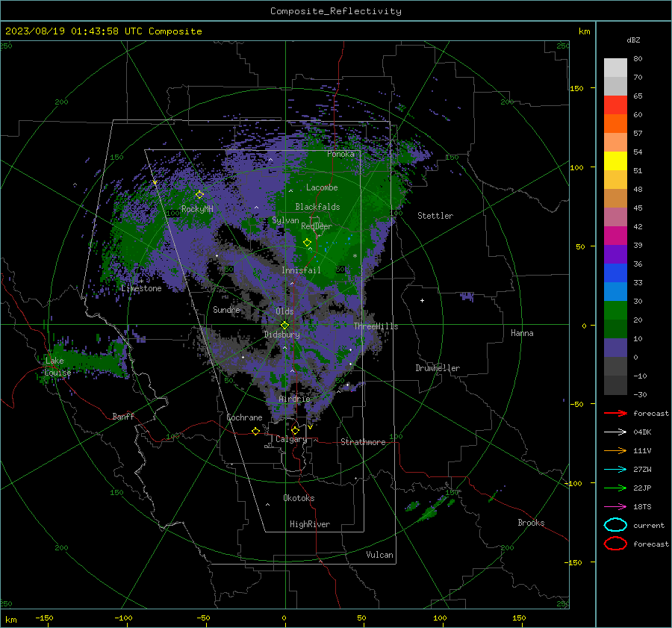Click the cyan current ellipse icon
672x628 pixels.
click(x=615, y=525)
